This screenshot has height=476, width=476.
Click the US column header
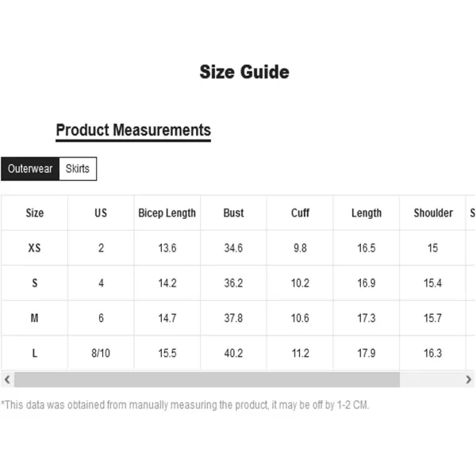coord(101,213)
